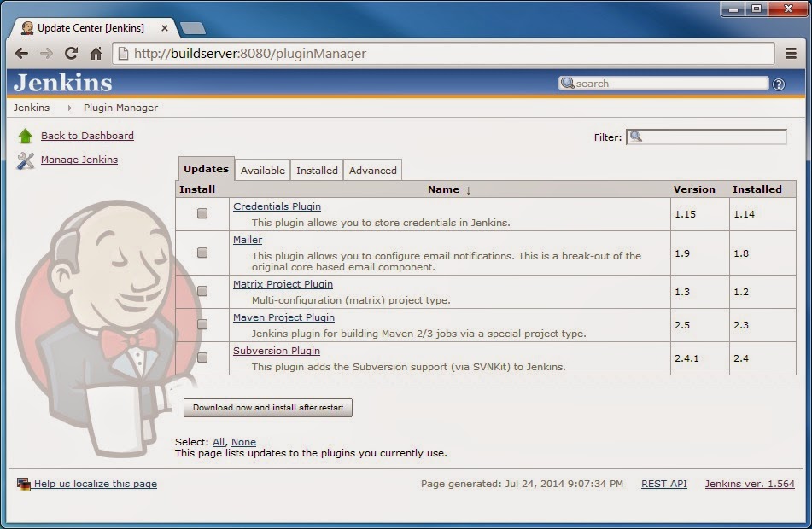Maximize the browser window

757,9
